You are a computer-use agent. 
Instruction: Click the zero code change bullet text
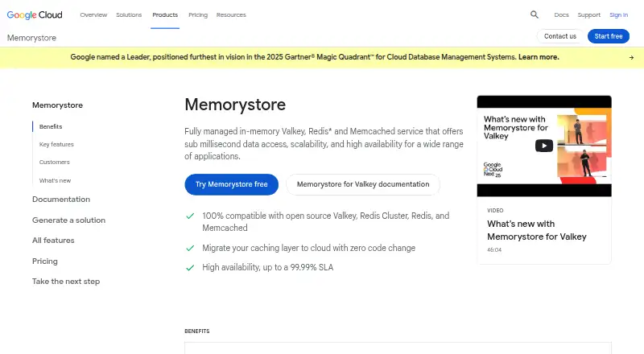coord(309,248)
